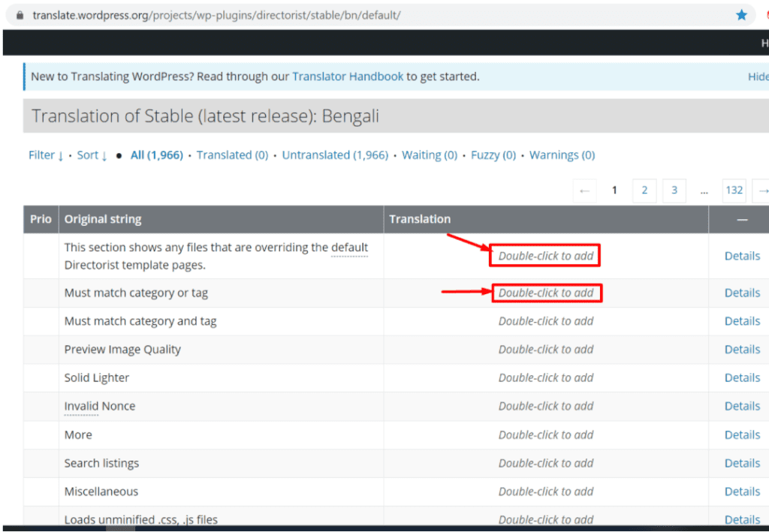This screenshot has height=532, width=769.
Task: Click translation cell for Must match category or tag
Action: click(546, 293)
